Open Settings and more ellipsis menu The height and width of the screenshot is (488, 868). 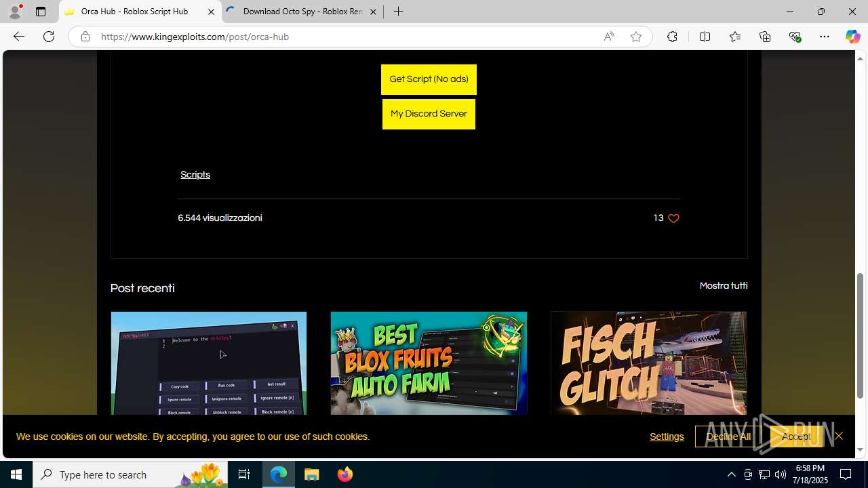point(825,37)
